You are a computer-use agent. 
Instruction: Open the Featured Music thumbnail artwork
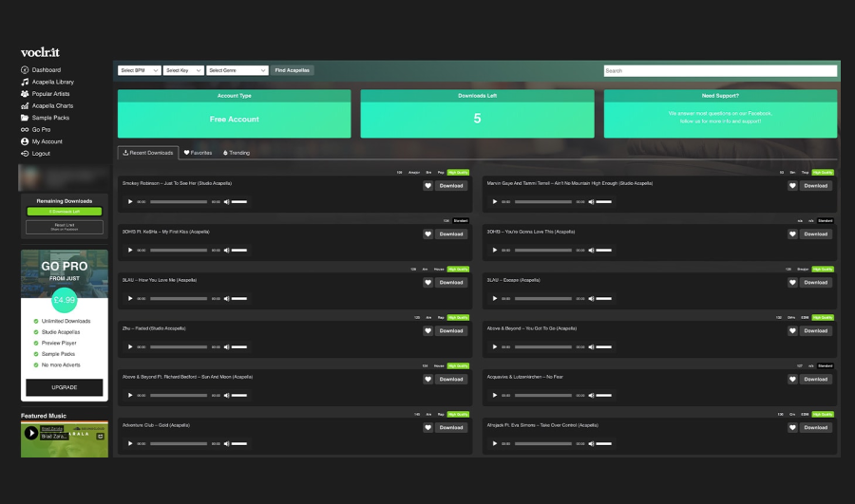pyautogui.click(x=65, y=439)
